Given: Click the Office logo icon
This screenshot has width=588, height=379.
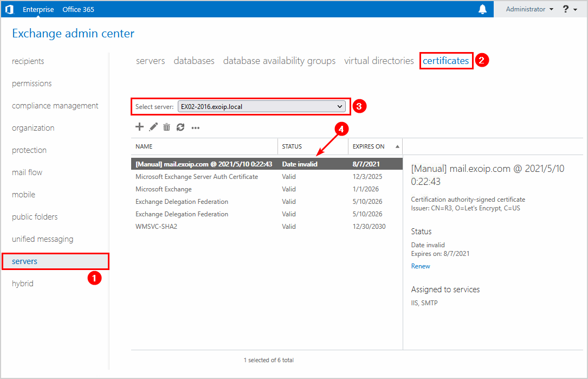Looking at the screenshot, I should coord(9,9).
